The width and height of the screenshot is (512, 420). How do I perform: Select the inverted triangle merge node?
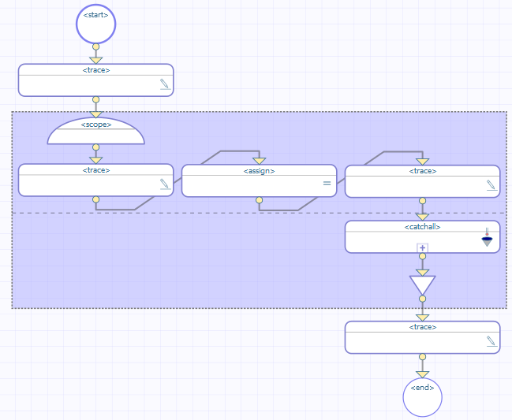[422, 284]
